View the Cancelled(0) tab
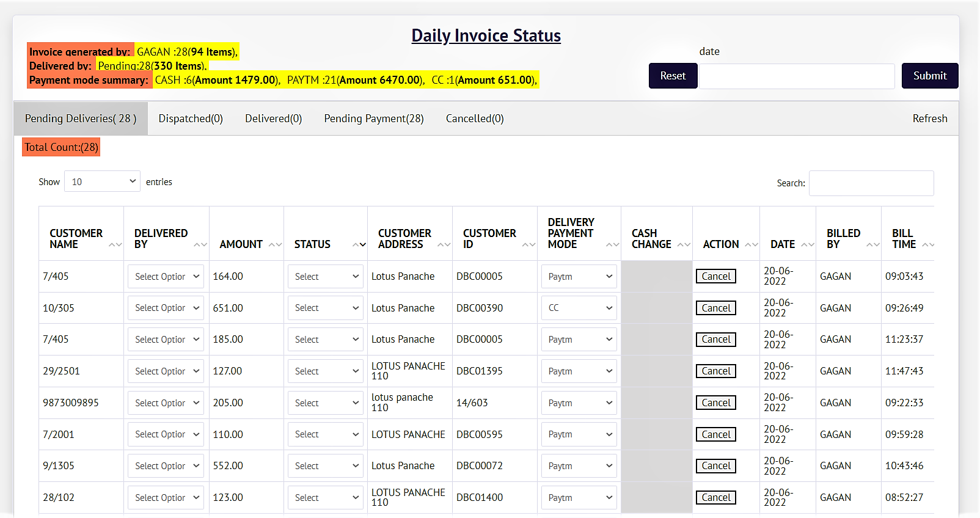 (x=475, y=119)
